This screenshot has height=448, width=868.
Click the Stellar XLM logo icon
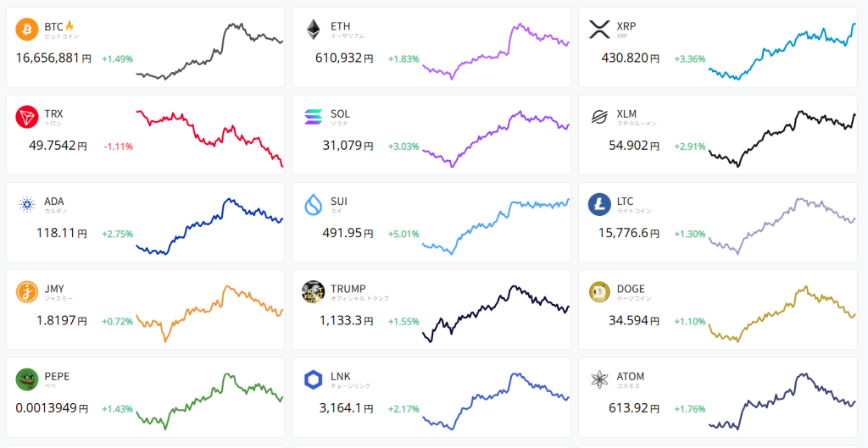point(599,118)
